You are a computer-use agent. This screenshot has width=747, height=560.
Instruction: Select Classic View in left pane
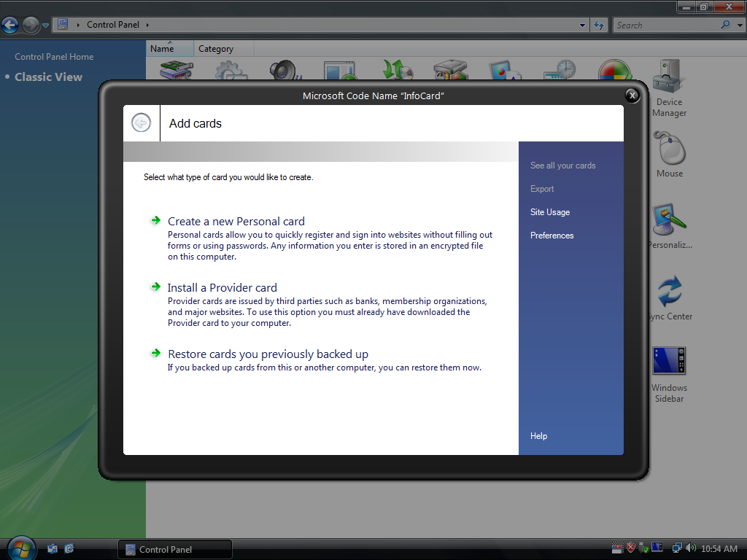coord(48,77)
